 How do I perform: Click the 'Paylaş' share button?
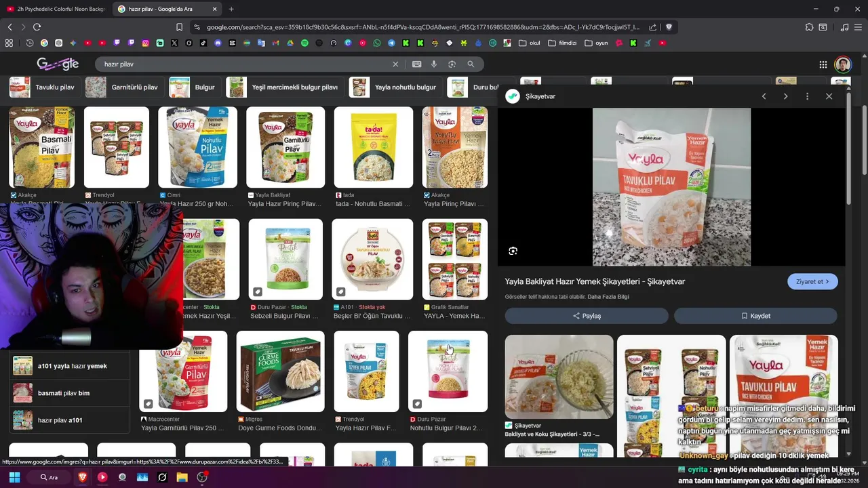(x=587, y=316)
